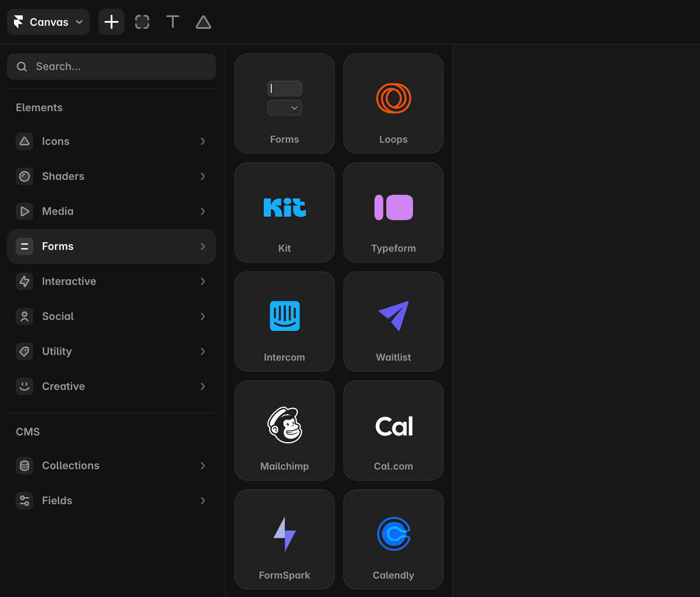This screenshot has width=700, height=597.
Task: Expand the Shaders row chevron
Action: pos(203,176)
